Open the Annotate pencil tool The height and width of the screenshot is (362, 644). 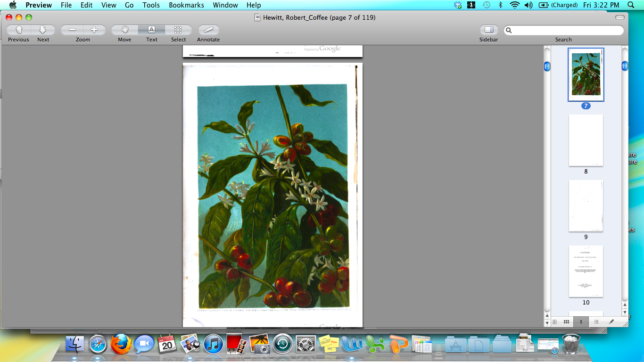(208, 30)
